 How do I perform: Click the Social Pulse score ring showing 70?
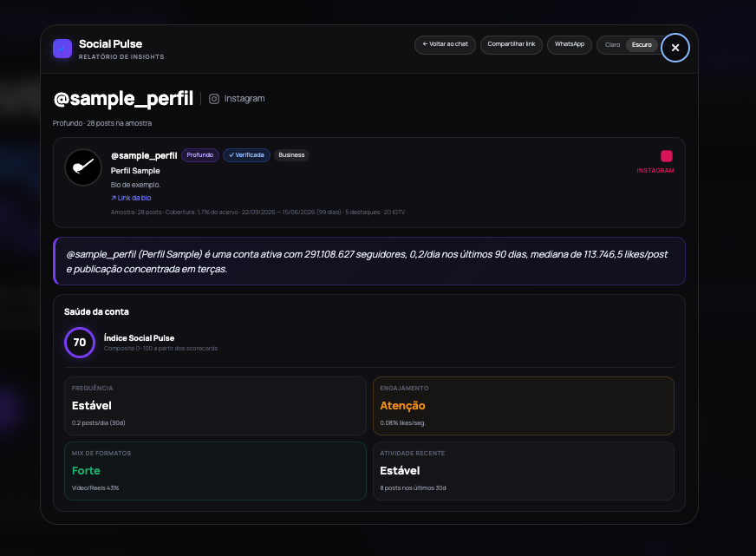pos(80,343)
